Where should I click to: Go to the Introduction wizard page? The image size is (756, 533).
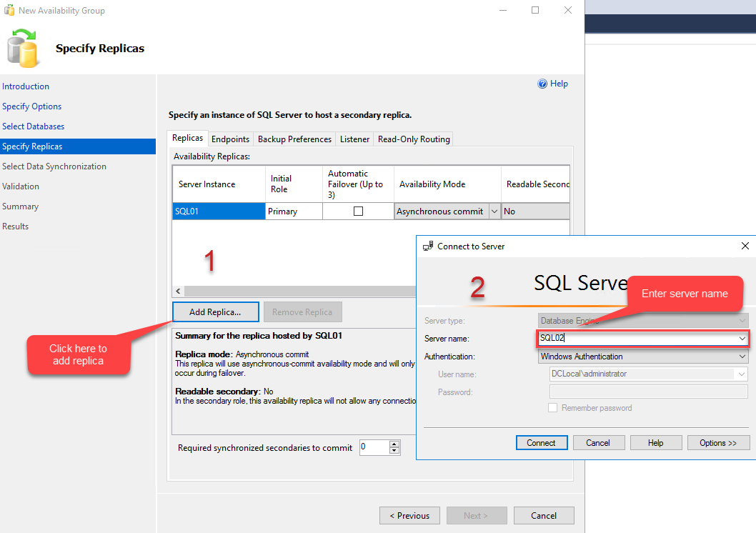click(x=26, y=86)
